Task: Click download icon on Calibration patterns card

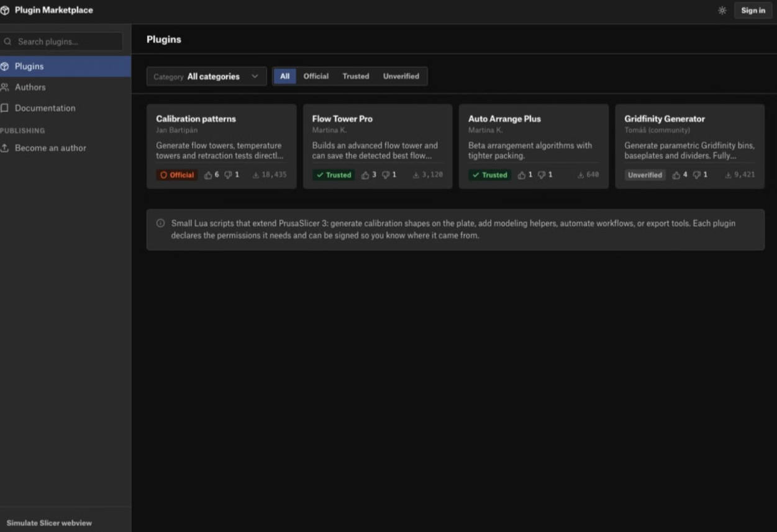Action: point(256,175)
